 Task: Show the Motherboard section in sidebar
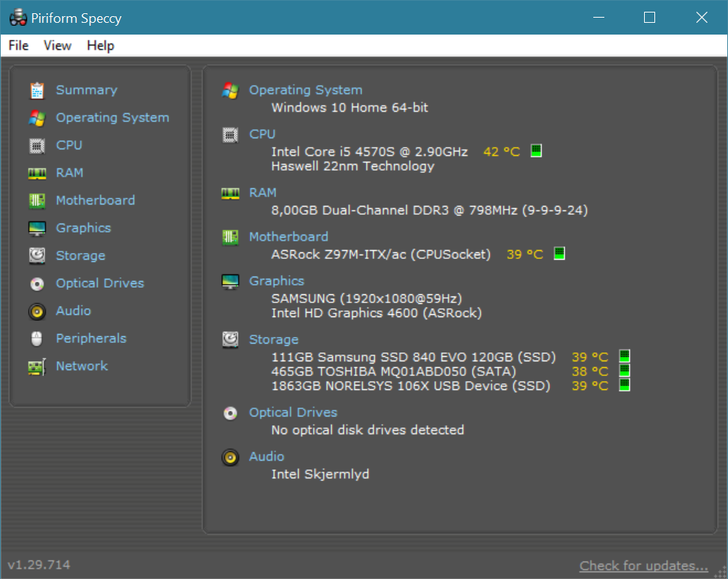96,200
